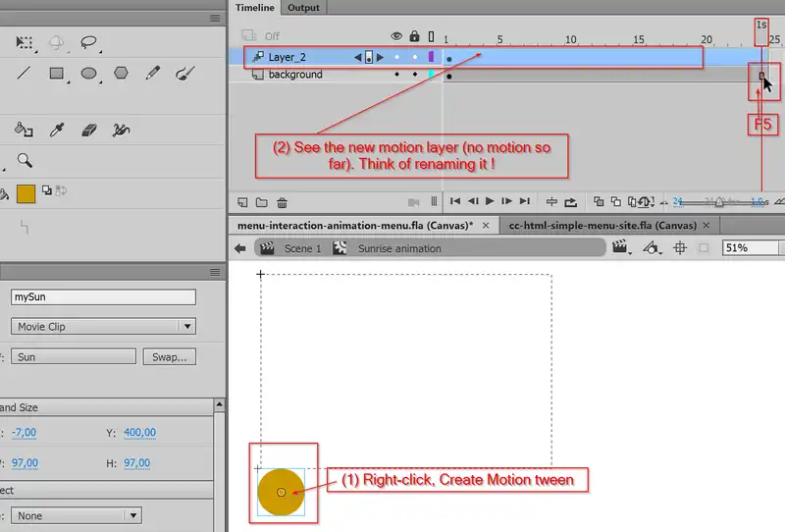Screen dimensions: 785x532
Task: Toggle visibility dot of background layer
Action: (x=396, y=75)
